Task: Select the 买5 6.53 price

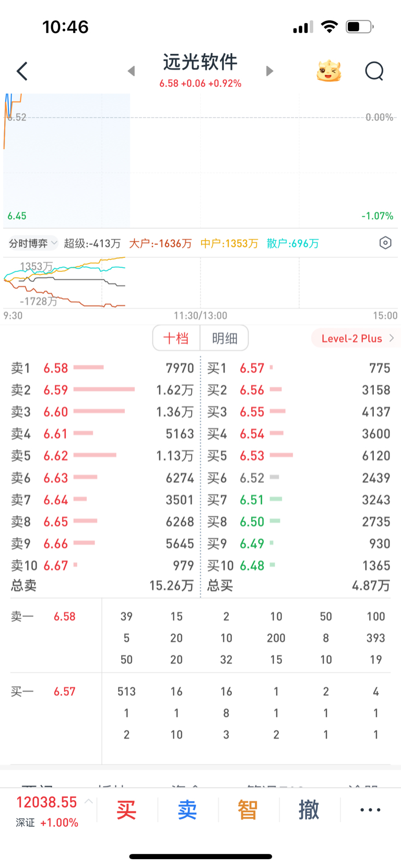Action: tap(252, 456)
